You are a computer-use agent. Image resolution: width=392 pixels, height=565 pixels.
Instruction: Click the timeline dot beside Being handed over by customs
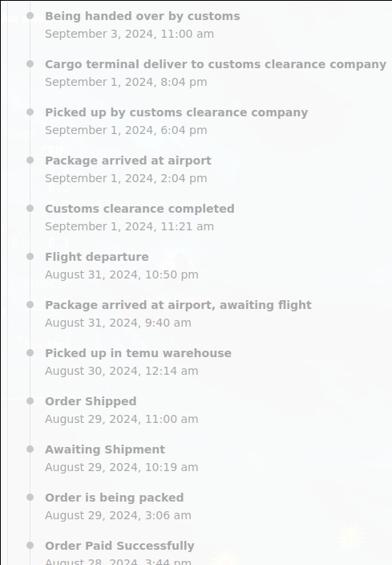point(30,16)
